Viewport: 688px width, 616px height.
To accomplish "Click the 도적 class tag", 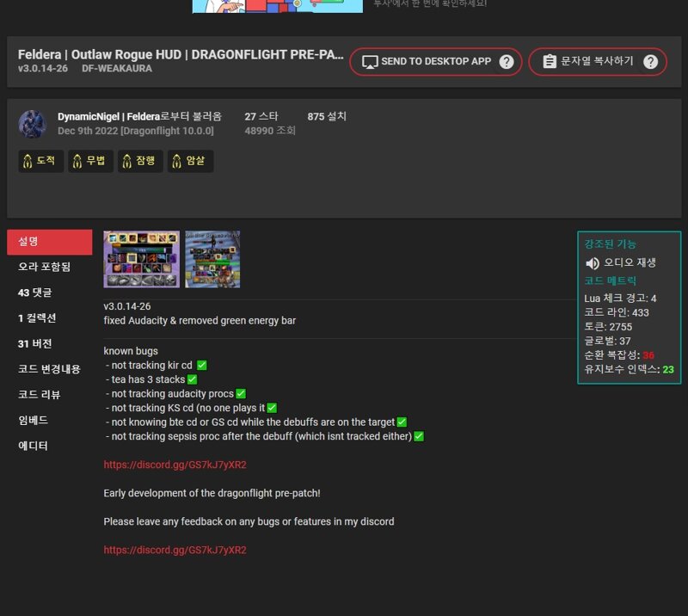I will (40, 161).
